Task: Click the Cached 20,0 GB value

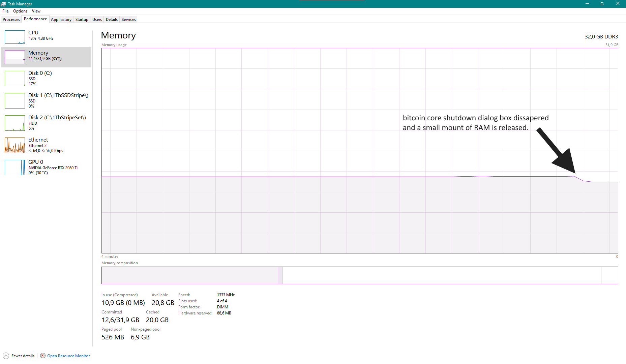Action: point(157,320)
